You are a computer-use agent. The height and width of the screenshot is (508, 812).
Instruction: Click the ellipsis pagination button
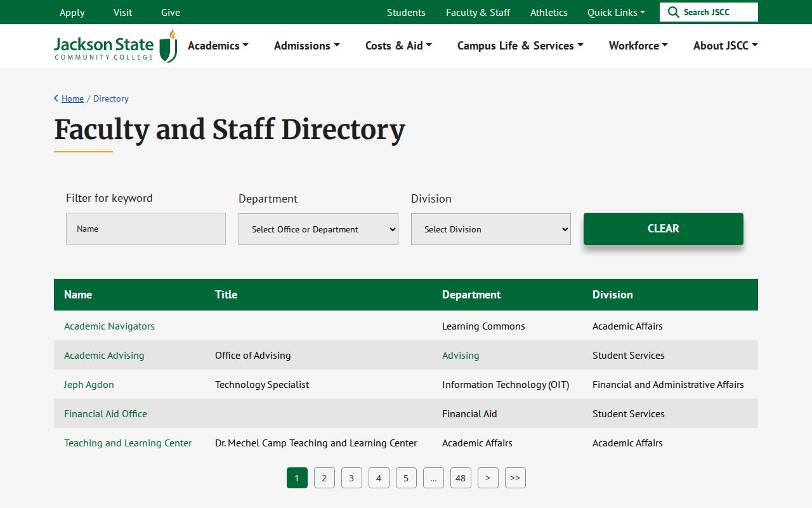point(433,478)
